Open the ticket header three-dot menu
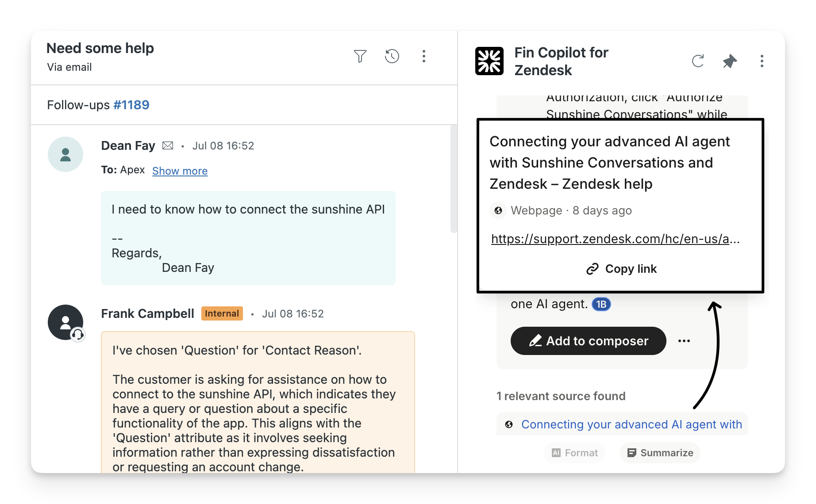This screenshot has height=504, width=816. click(x=423, y=56)
